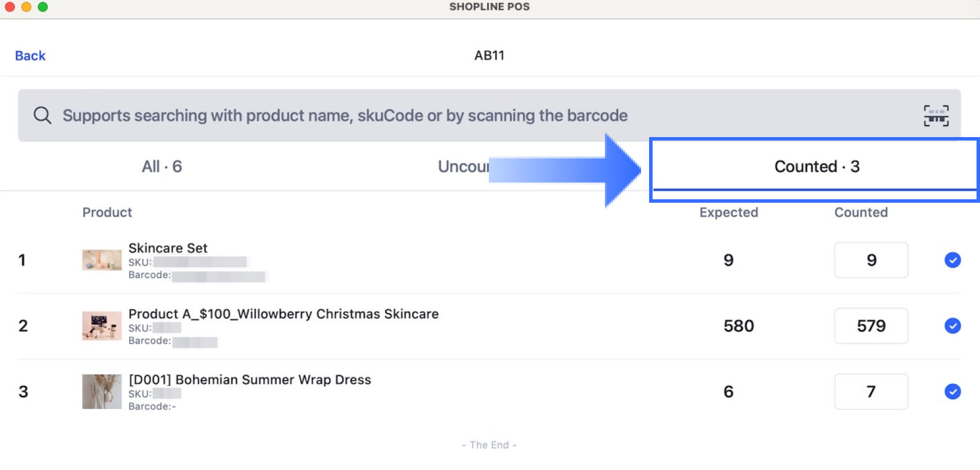Click the search magnifier icon
This screenshot has height=470, width=980.
pyautogui.click(x=42, y=115)
